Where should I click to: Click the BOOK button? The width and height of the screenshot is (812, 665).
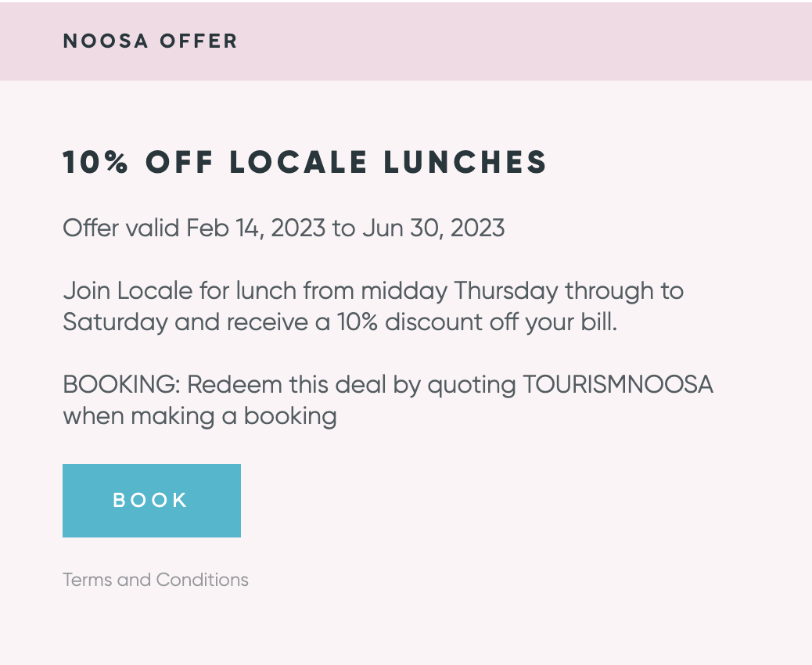click(x=152, y=500)
